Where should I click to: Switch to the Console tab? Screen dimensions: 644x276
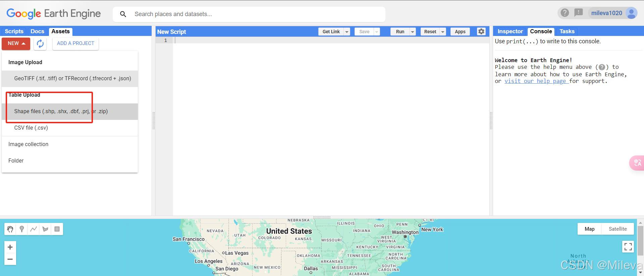tap(541, 31)
